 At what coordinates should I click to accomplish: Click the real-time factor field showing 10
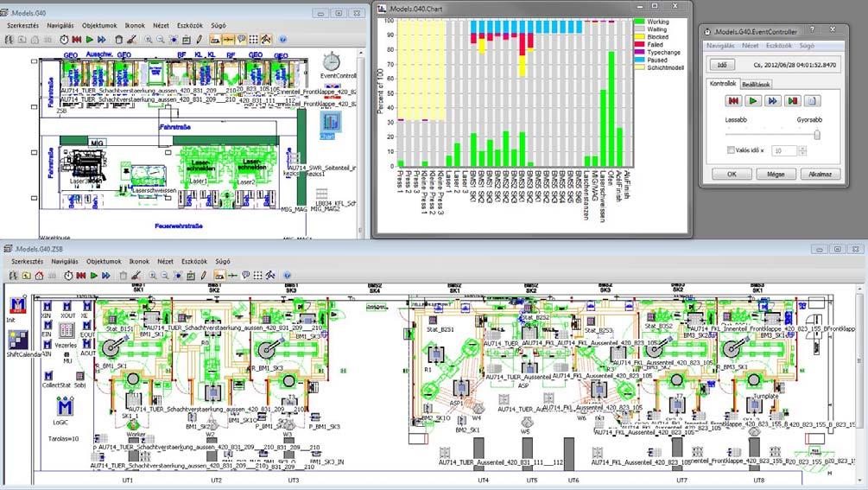coord(784,150)
